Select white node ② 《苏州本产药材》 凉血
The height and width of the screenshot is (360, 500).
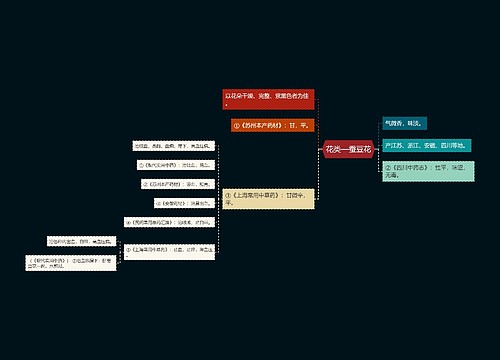(x=178, y=184)
